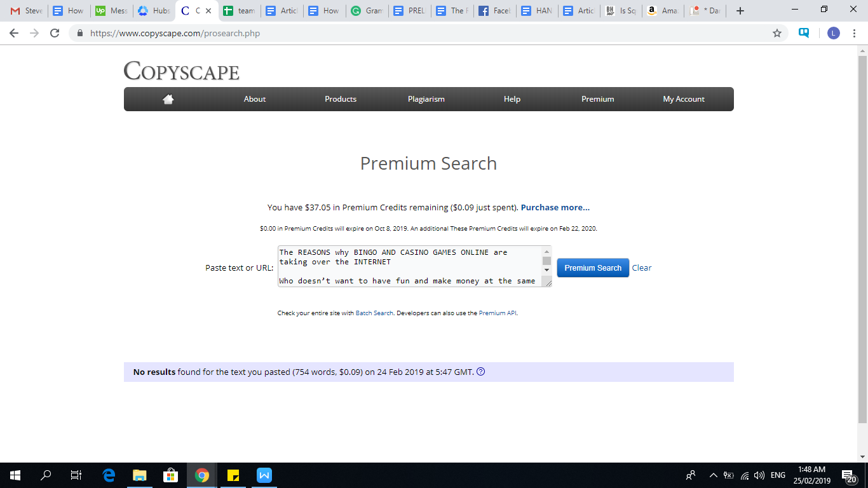Click the People icon in the tray

[691, 475]
